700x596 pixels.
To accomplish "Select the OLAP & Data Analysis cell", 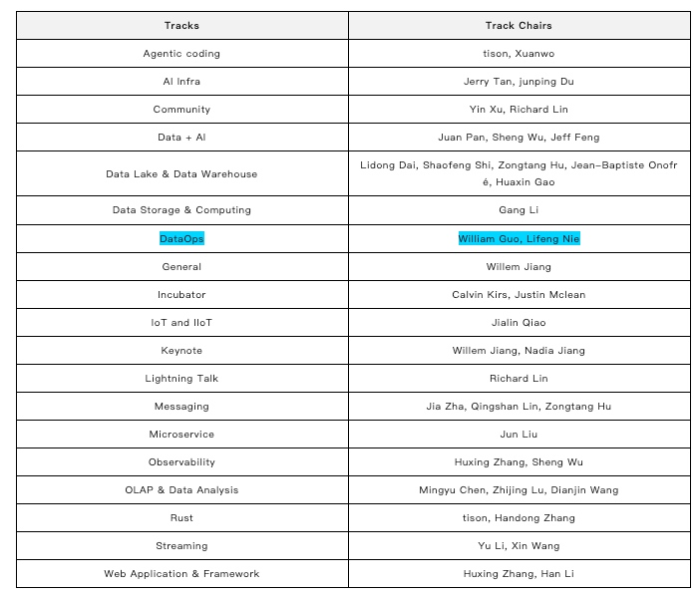I will [x=181, y=490].
